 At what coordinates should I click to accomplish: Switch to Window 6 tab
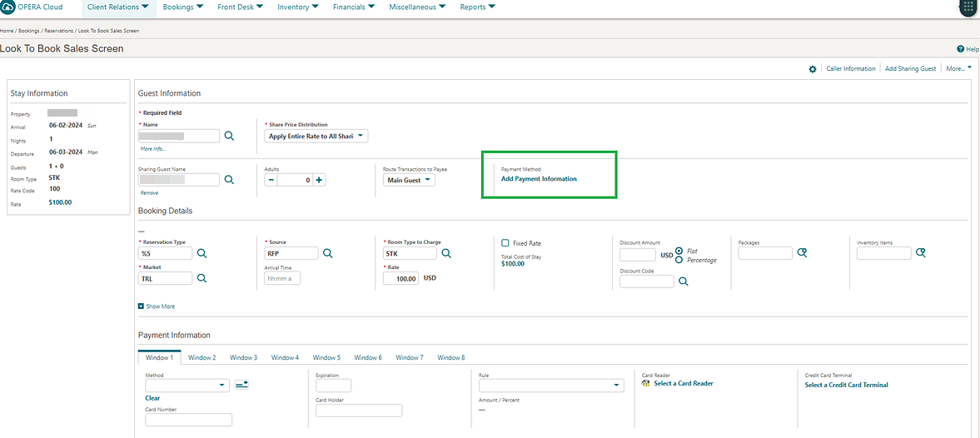pos(368,357)
